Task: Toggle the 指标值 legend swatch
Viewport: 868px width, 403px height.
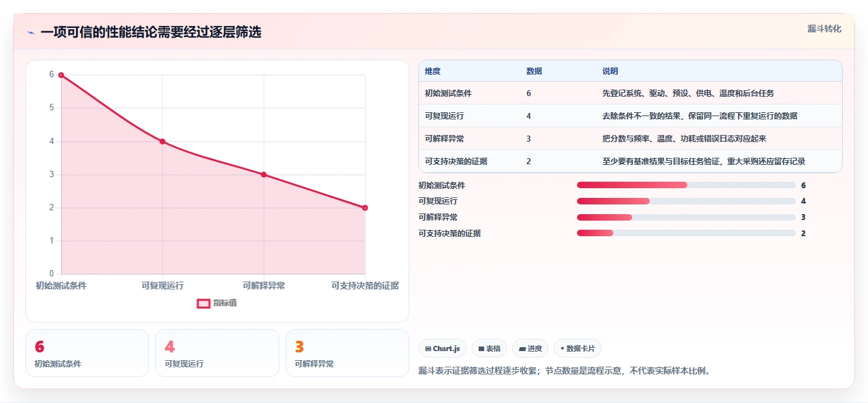Action: coord(203,303)
